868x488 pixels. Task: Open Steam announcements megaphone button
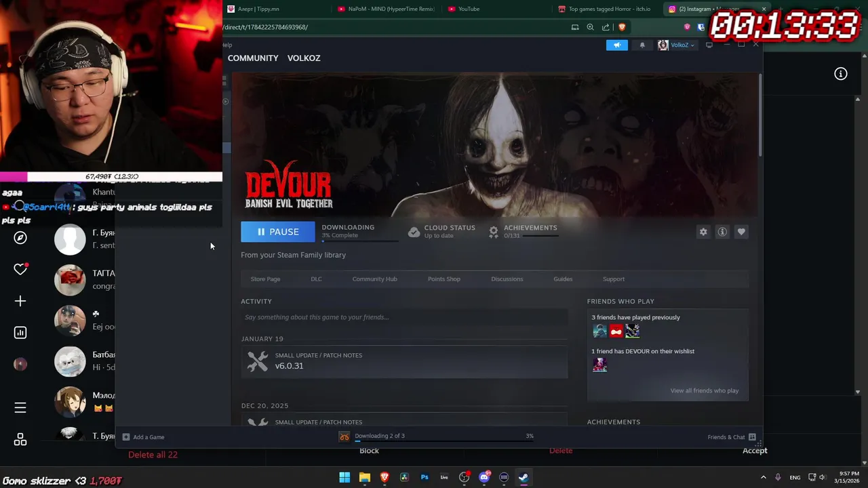tap(617, 45)
